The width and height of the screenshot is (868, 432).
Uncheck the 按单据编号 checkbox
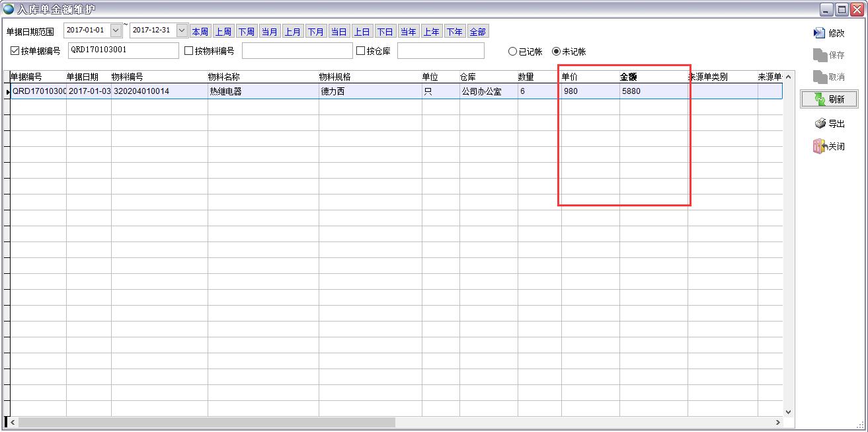click(15, 51)
